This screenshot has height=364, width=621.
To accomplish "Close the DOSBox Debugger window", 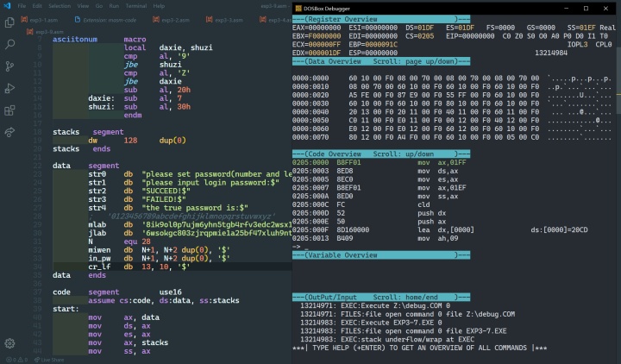I will [606, 9].
